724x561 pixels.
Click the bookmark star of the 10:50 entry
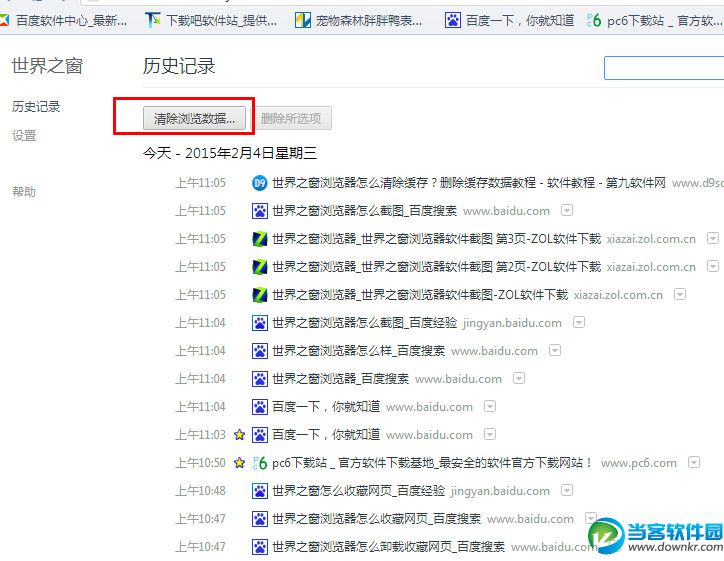point(239,462)
